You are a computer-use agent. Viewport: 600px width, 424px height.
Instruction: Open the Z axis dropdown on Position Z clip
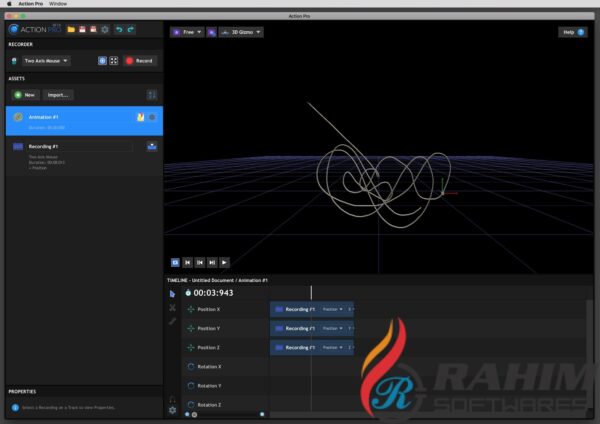coord(350,347)
